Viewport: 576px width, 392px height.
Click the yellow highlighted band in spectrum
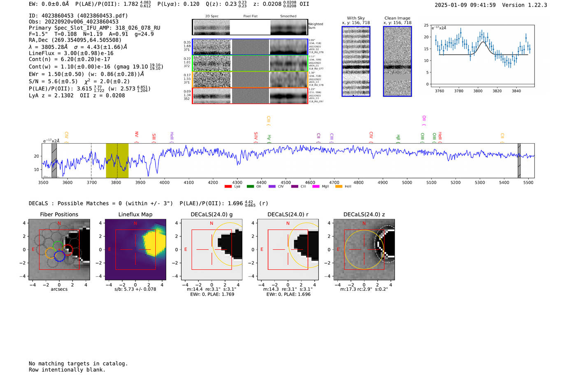(x=117, y=160)
